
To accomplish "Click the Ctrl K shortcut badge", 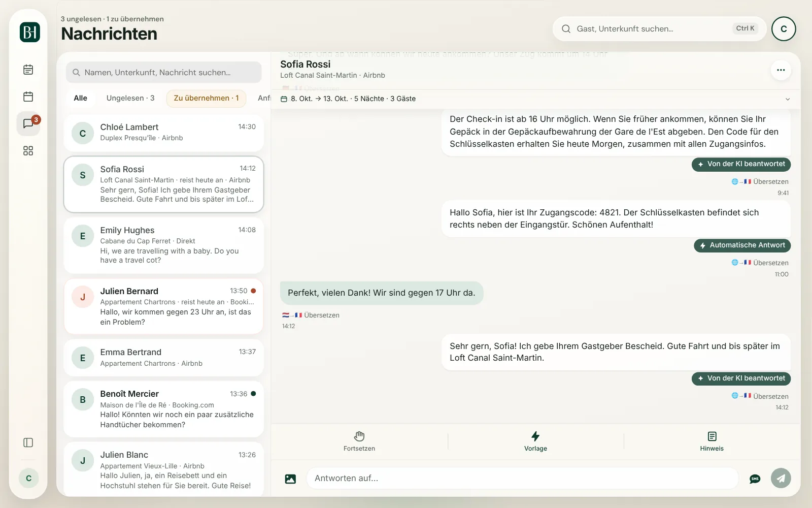I will pyautogui.click(x=745, y=28).
